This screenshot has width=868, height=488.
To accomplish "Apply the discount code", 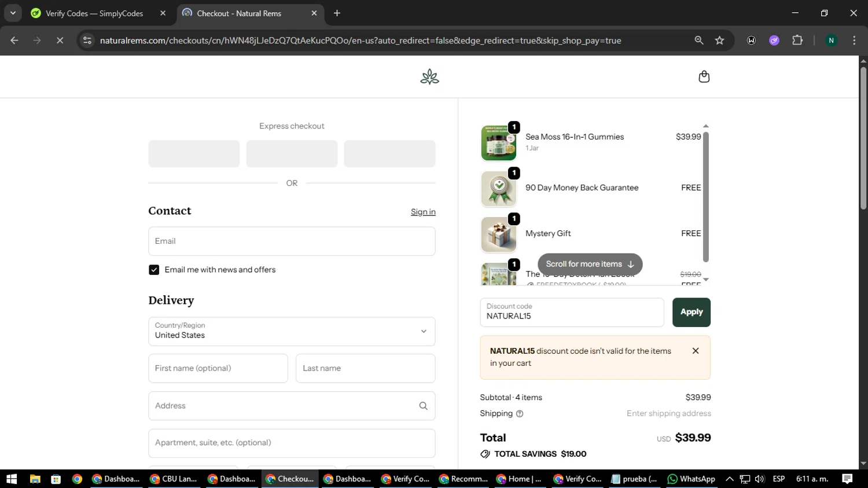I will click(692, 312).
